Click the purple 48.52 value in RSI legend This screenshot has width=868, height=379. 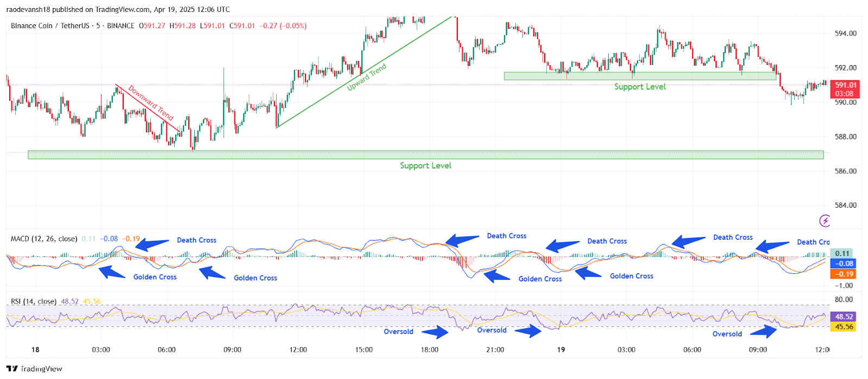coord(69,301)
